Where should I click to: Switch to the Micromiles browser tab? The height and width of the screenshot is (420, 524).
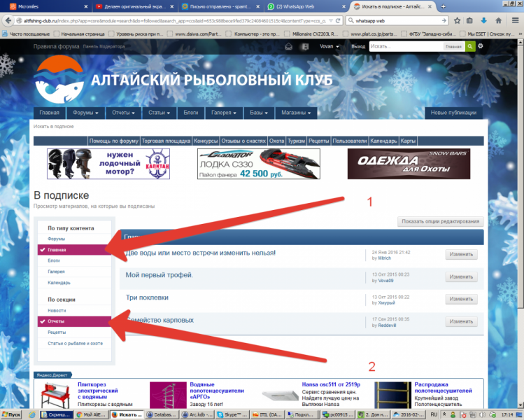pyautogui.click(x=48, y=6)
